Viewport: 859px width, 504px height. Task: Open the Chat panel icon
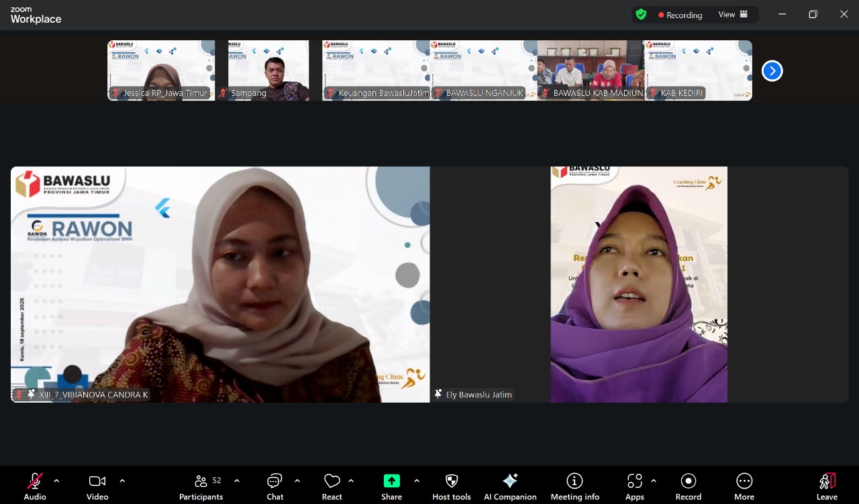click(x=274, y=481)
